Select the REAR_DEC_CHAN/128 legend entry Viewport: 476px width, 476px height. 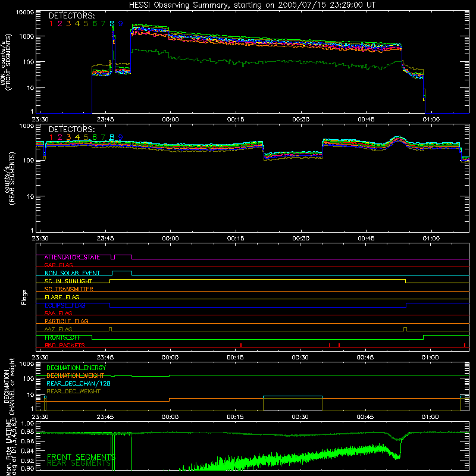point(79,384)
